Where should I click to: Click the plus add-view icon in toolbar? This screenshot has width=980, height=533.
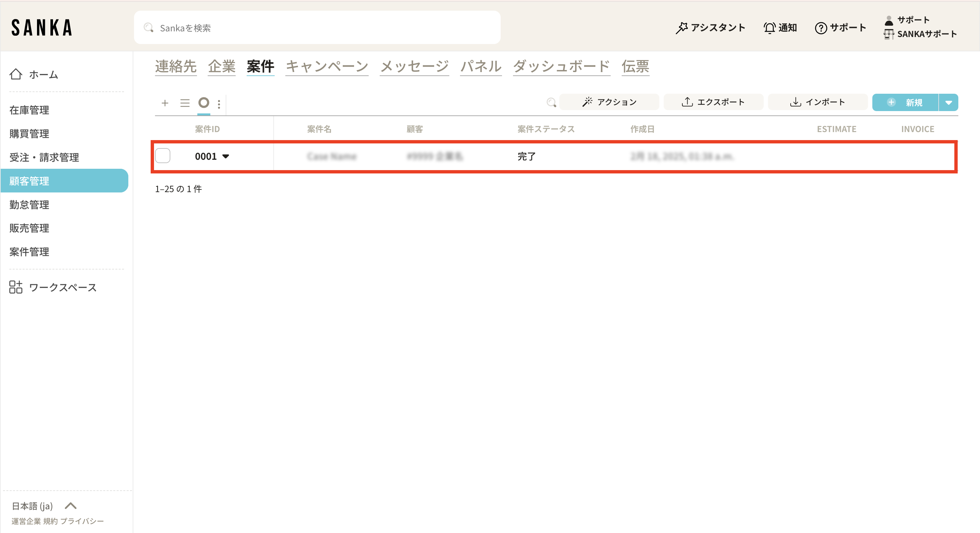click(x=165, y=103)
